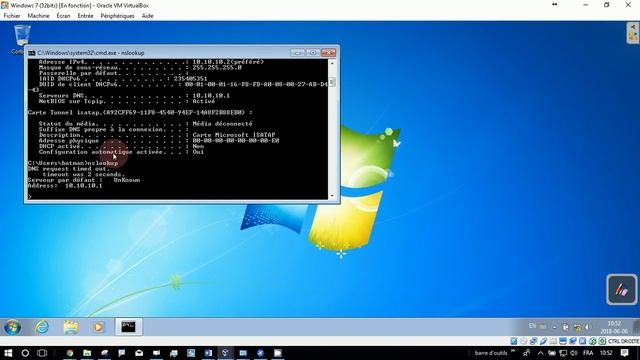Screen dimensions: 640x360
Task: Click the 'Address: 10.10.10.1' line
Action: click(65, 186)
